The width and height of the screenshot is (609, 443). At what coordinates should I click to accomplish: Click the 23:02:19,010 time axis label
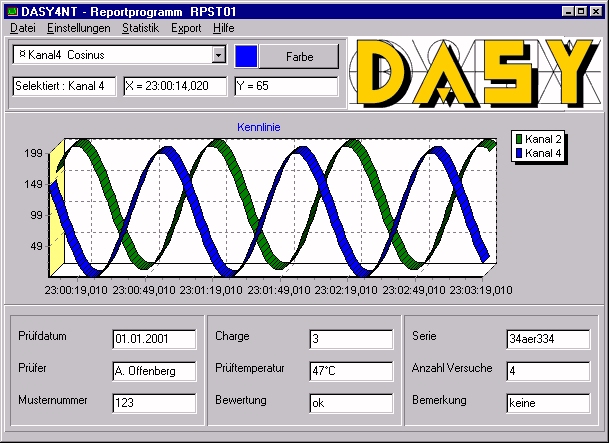[x=346, y=290]
